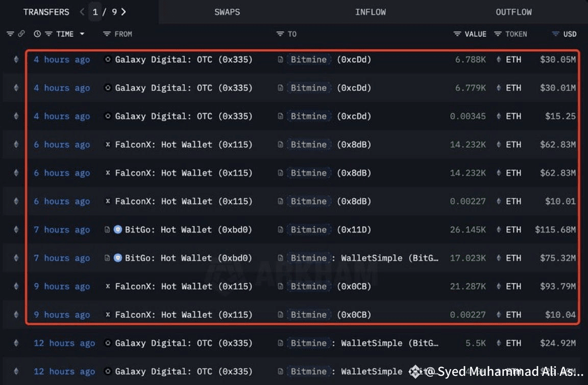Image resolution: width=588 pixels, height=385 pixels.
Task: Filter by the USD column
Action: tap(555, 34)
